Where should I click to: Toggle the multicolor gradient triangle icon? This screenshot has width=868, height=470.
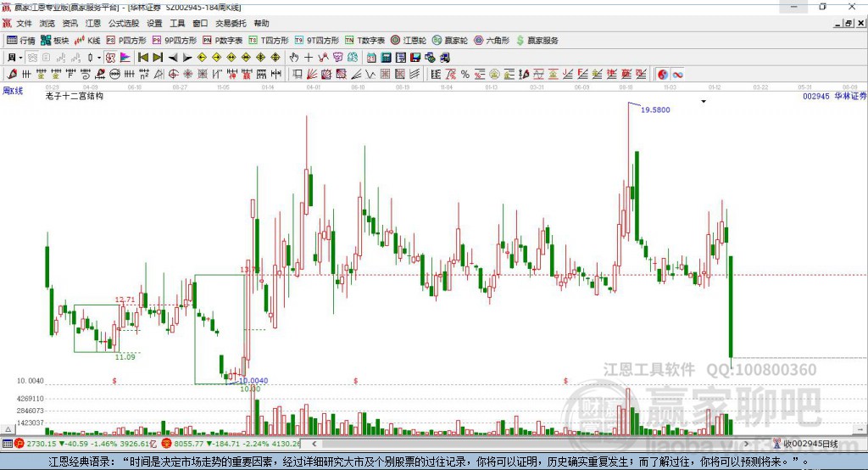tap(125, 58)
